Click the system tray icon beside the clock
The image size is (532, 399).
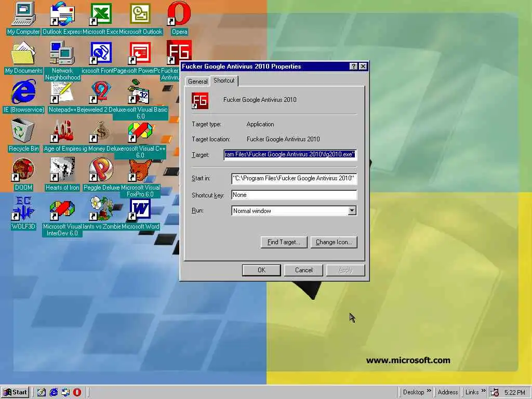[495, 392]
